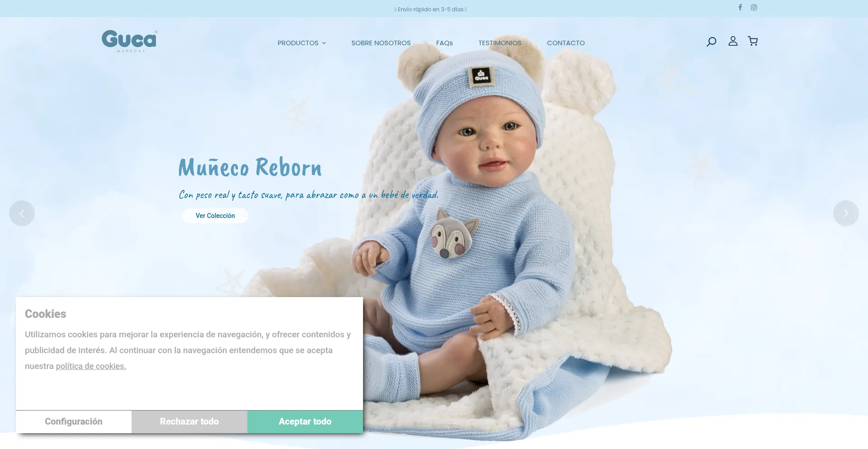The image size is (868, 449).
Task: Visit the Facebook page icon
Action: [x=740, y=7]
